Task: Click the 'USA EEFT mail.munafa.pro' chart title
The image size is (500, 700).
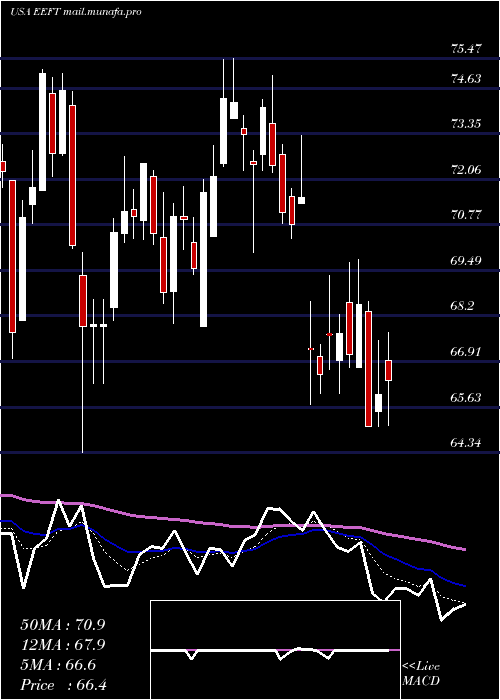Action: [x=75, y=12]
